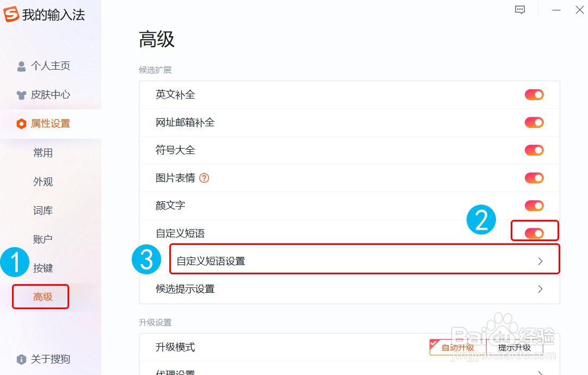The image size is (588, 375).
Task: Toggle the 颜文字 switch
Action: pyautogui.click(x=534, y=206)
